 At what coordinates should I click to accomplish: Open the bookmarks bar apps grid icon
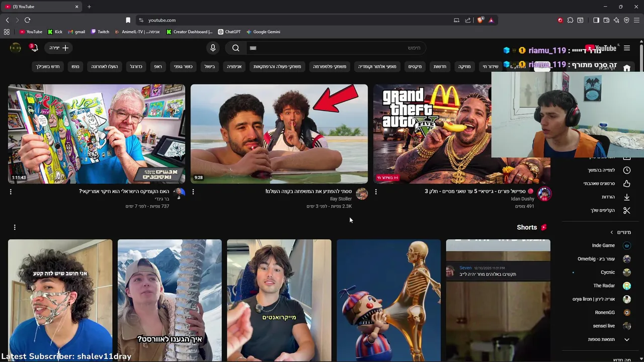click(7, 32)
